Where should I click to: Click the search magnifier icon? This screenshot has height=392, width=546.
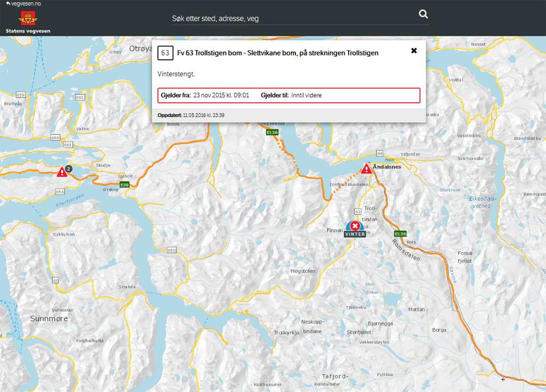423,14
